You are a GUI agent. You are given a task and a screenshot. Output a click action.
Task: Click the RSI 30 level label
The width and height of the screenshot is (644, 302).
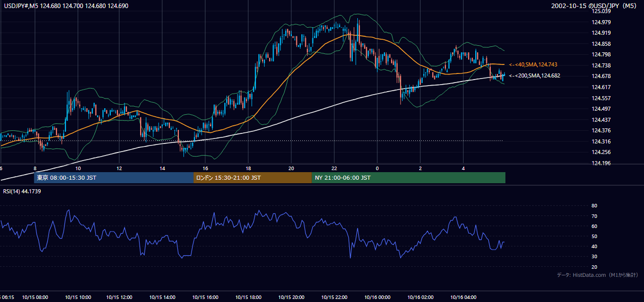point(594,257)
